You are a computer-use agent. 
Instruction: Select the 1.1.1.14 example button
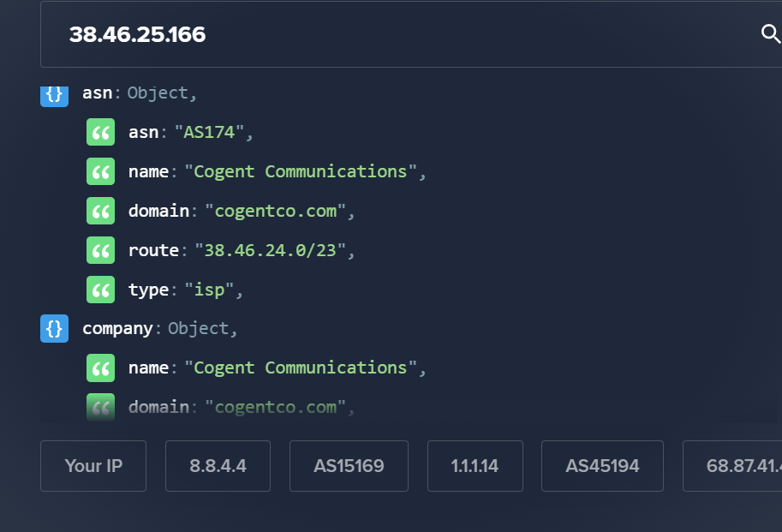pyautogui.click(x=475, y=466)
